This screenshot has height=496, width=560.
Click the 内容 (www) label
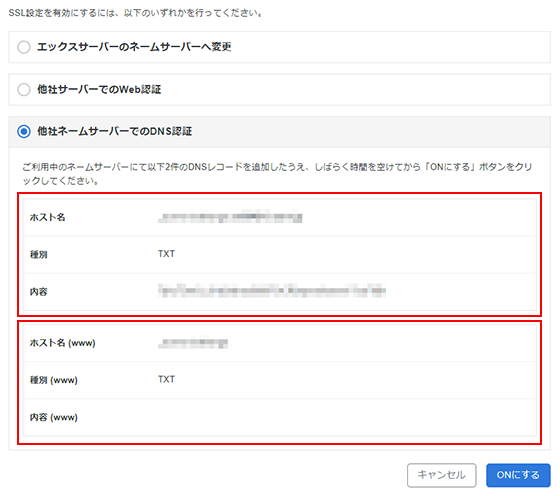[x=54, y=417]
